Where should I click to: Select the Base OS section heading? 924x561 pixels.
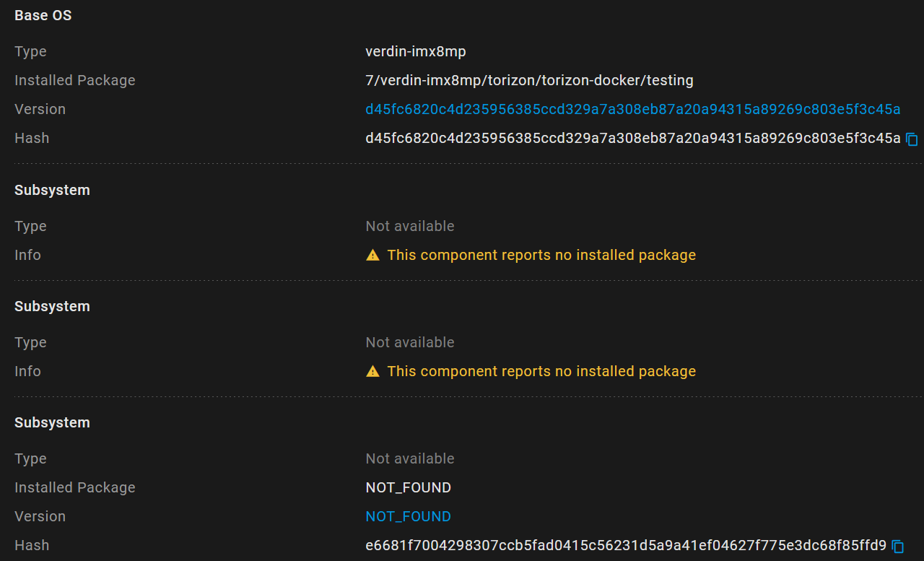43,15
